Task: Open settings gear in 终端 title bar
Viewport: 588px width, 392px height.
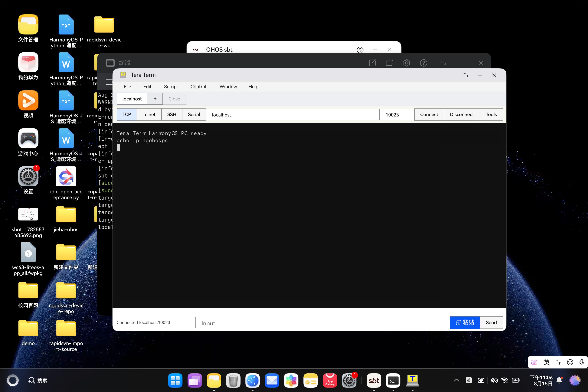Action: [x=407, y=63]
